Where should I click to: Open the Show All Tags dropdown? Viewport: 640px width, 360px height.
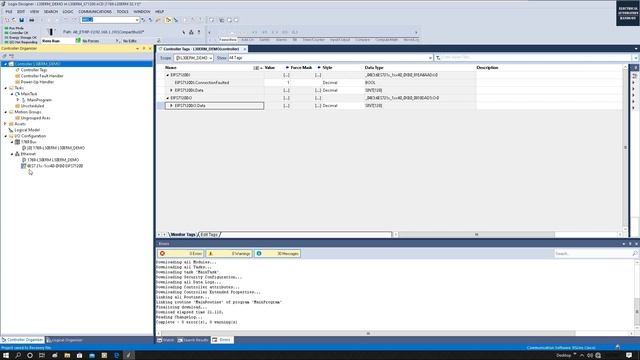tap(430, 58)
